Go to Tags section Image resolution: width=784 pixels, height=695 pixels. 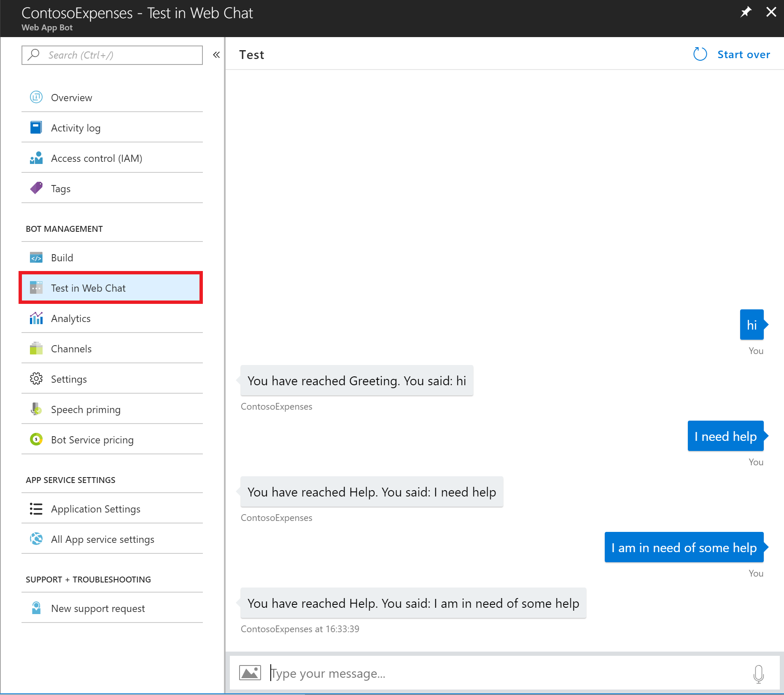click(x=112, y=188)
